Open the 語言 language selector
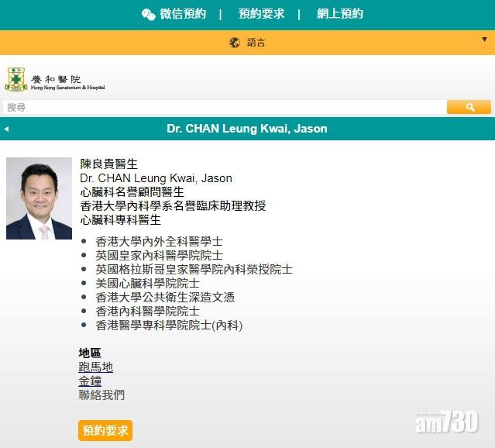 (256, 43)
